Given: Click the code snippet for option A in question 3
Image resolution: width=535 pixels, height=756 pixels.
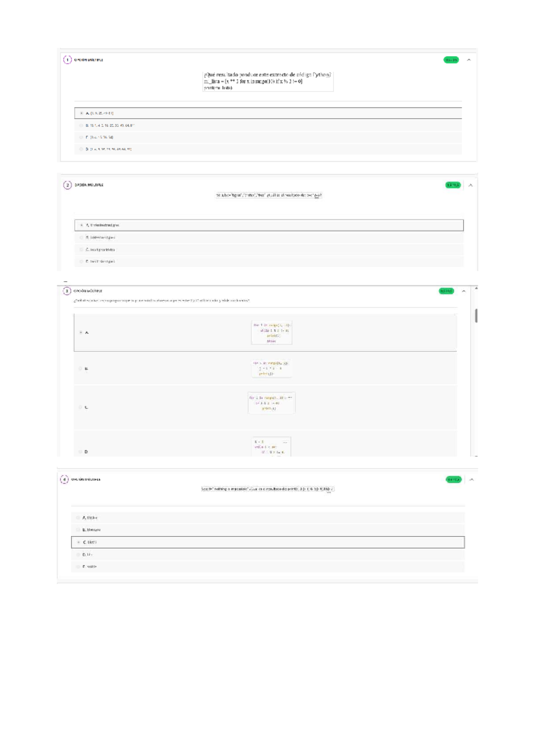Looking at the screenshot, I should [x=272, y=333].
